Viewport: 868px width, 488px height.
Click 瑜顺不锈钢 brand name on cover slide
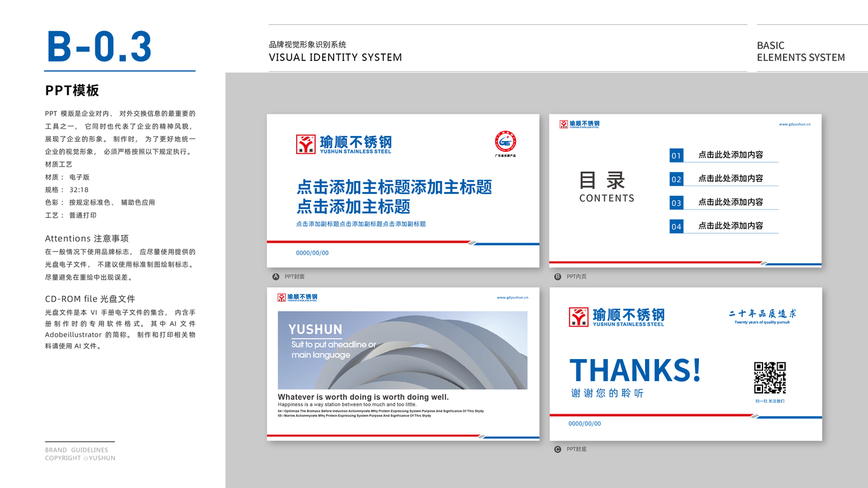(x=356, y=142)
